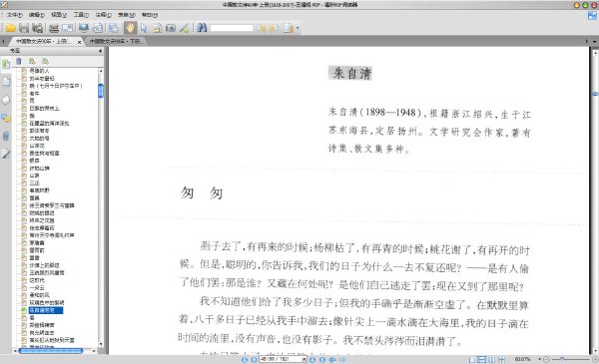This screenshot has width=599, height=364.
Task: Switch to single page layout
Action: pyautogui.click(x=472, y=360)
